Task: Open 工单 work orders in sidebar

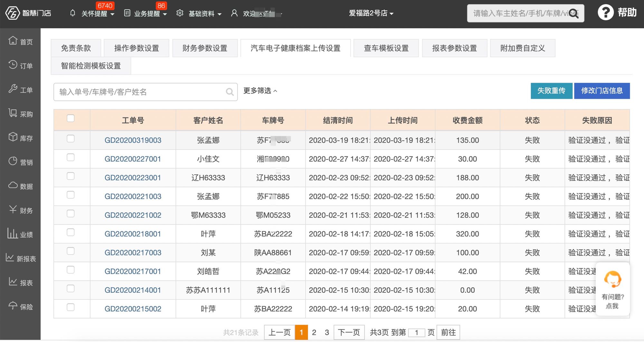Action: click(x=20, y=89)
